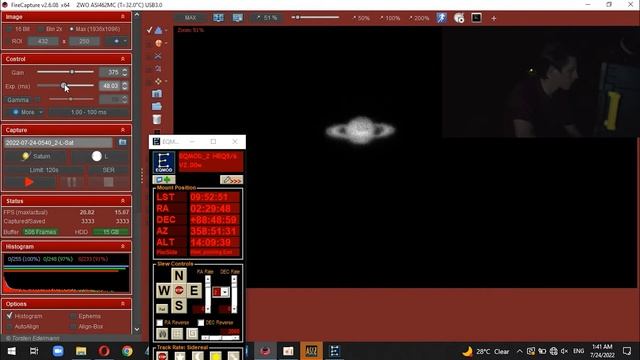Collapse the Control panel
The image size is (640, 360).
pyautogui.click(x=122, y=59)
